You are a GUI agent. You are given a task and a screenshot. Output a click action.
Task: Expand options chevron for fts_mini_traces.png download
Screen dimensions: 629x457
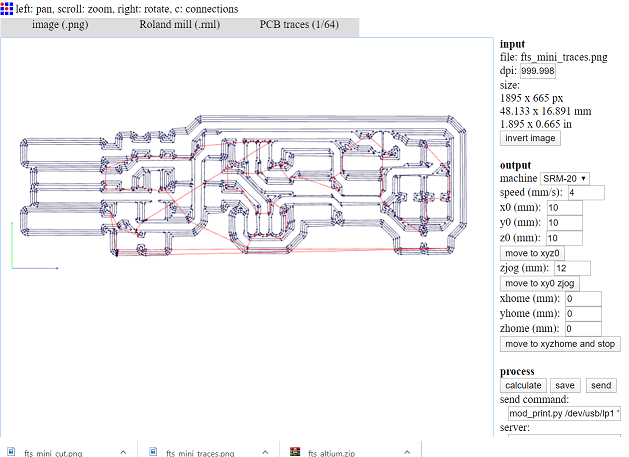[x=265, y=452]
